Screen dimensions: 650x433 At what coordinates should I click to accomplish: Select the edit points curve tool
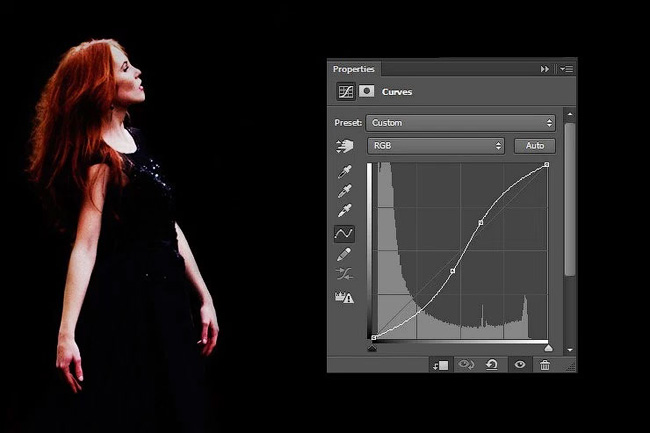tap(344, 234)
